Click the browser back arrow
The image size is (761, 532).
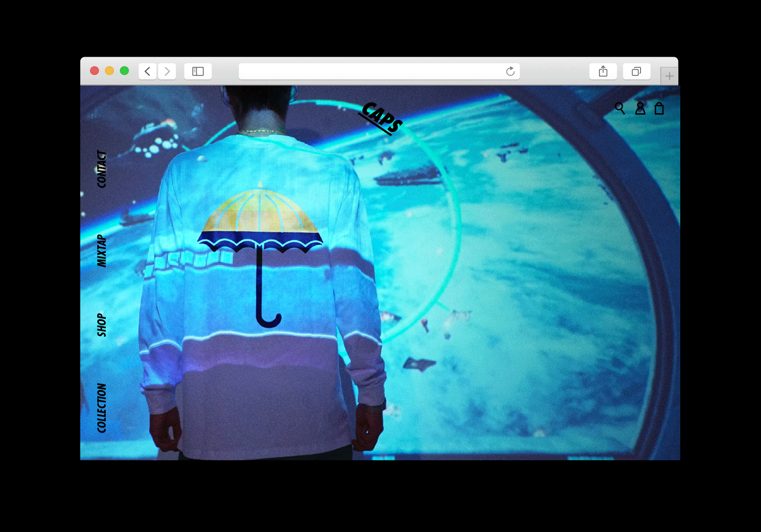point(148,71)
